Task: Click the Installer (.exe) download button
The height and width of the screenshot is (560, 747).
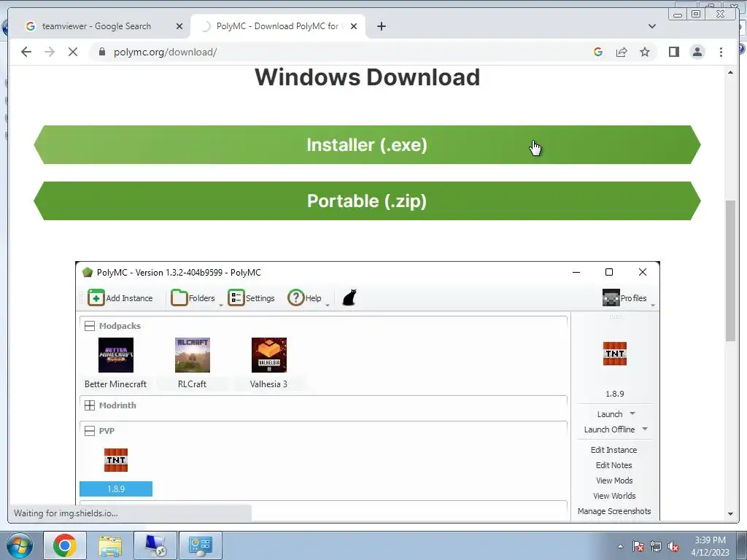Action: point(367,145)
